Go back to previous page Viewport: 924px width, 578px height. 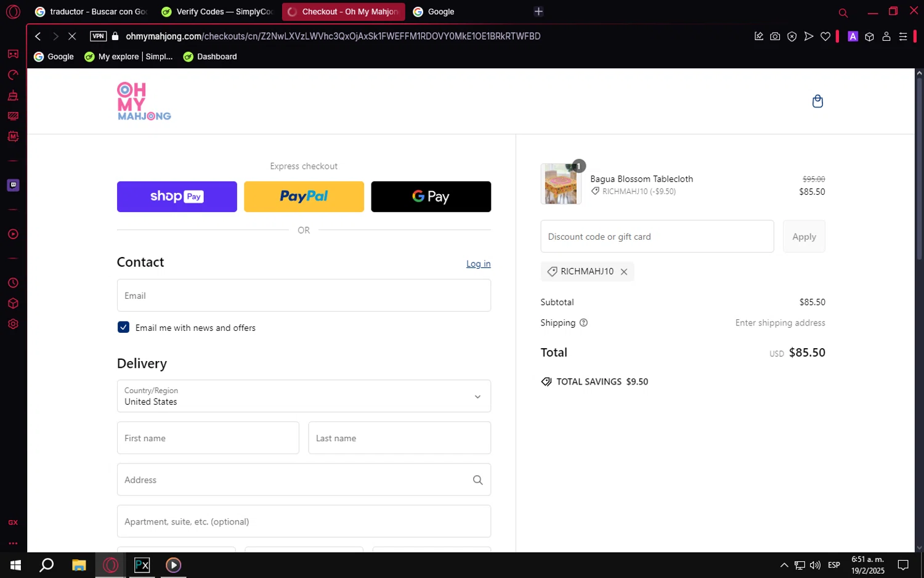(38, 36)
